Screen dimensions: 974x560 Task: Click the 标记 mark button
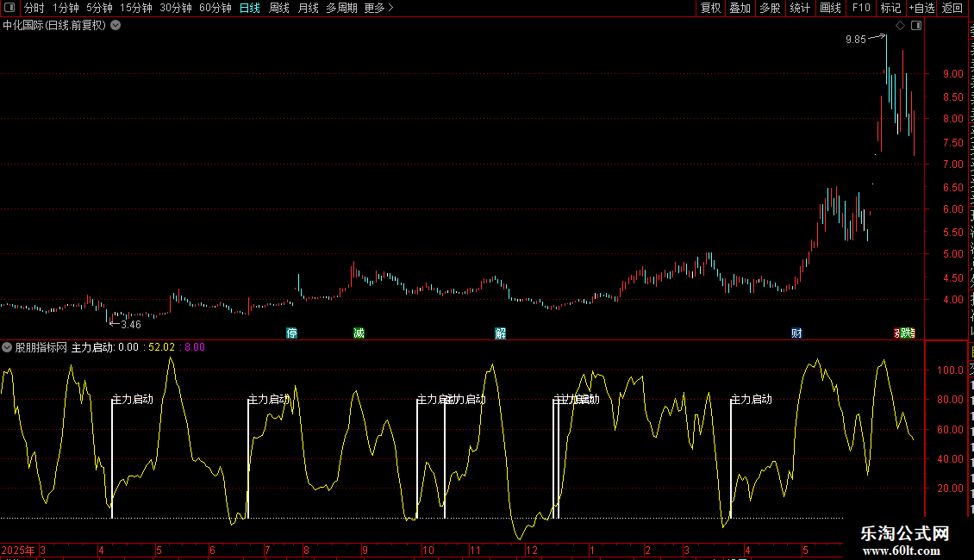pyautogui.click(x=890, y=8)
